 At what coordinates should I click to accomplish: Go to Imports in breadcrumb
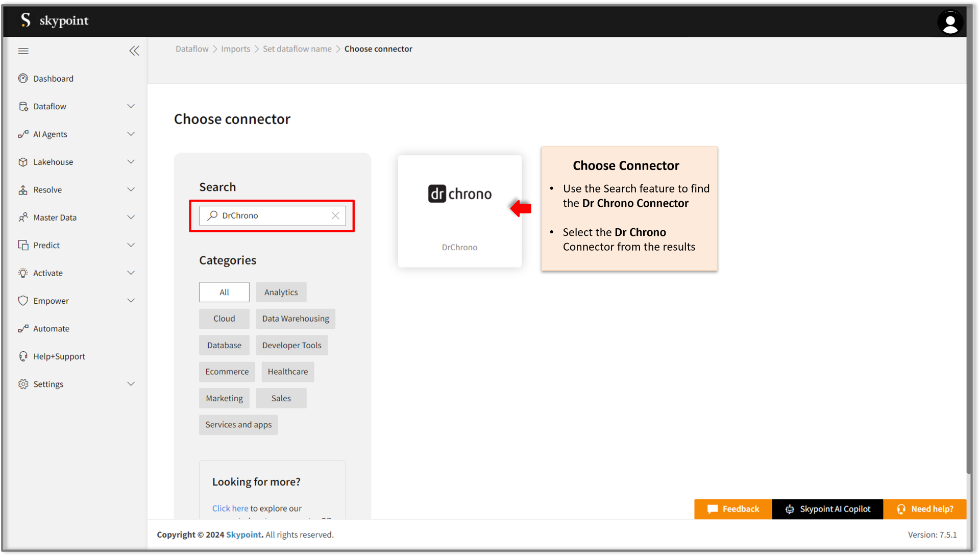pyautogui.click(x=235, y=49)
